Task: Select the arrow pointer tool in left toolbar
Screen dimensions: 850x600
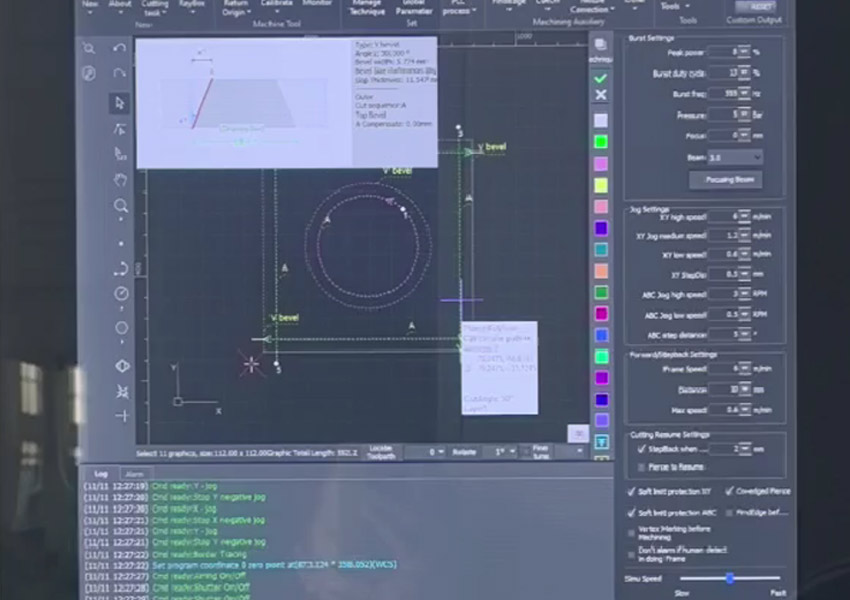Action: [x=120, y=102]
